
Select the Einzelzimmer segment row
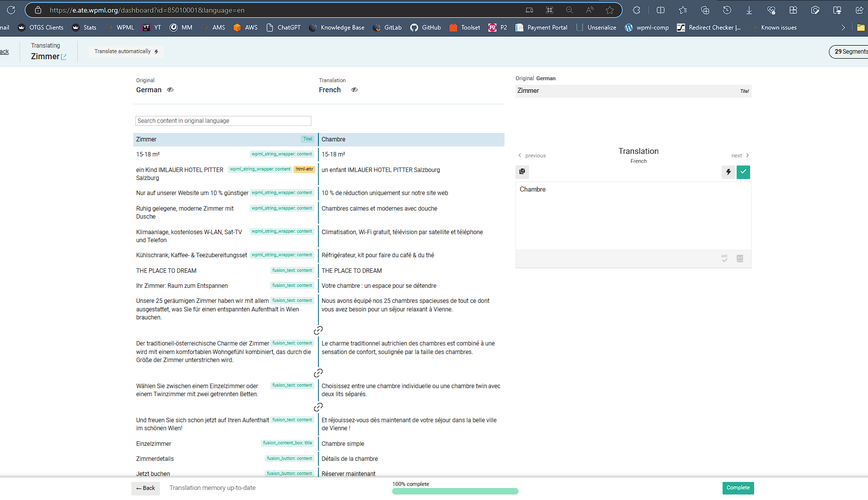tap(225, 444)
